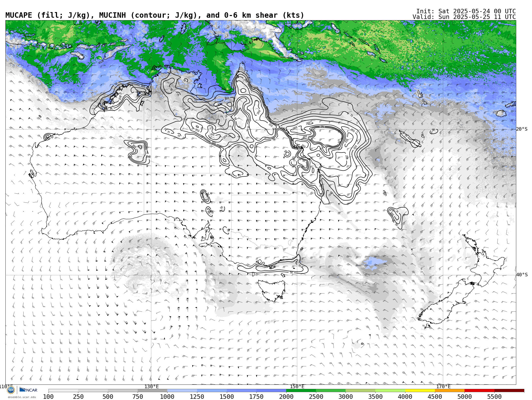Click the colorbar tick label 1500
Image resolution: width=532 pixels, height=400 pixels.
click(227, 397)
